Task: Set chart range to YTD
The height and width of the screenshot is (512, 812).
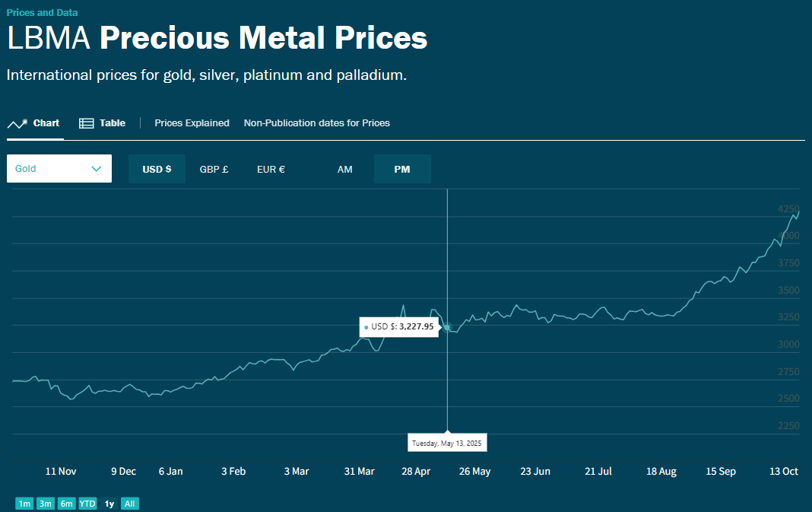Action: point(87,504)
